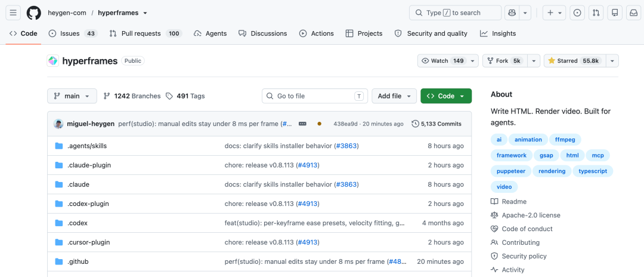Open commit hash 438ea9d

point(345,124)
